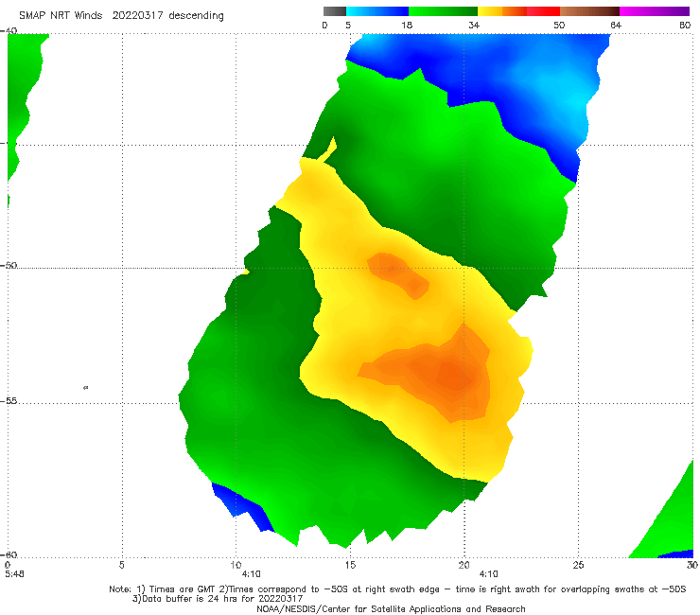Click the 'SMAP NRT Winds 20220317 descending' title
The width and height of the screenshot is (700, 615).
pyautogui.click(x=121, y=15)
